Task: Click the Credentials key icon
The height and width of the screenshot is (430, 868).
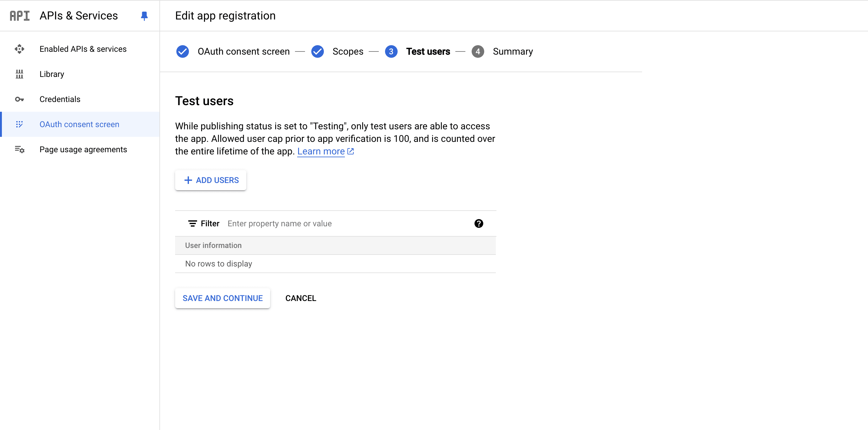Action: [19, 99]
